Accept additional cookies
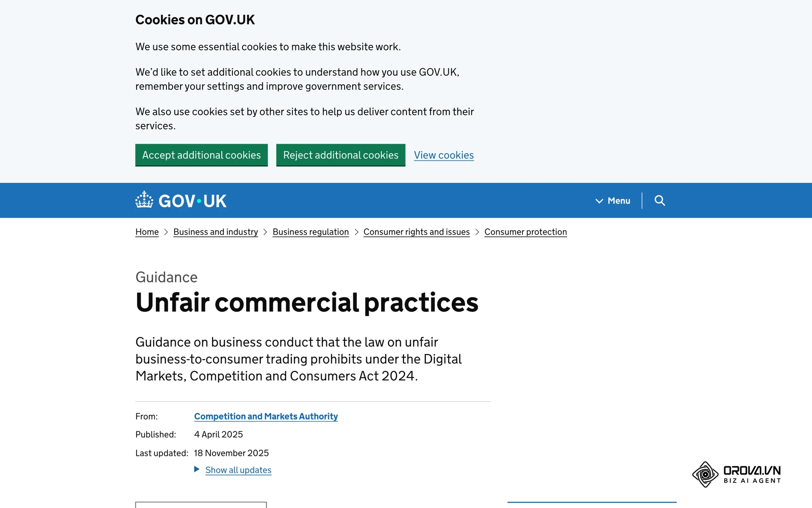Viewport: 812px width, 508px height. (x=201, y=155)
